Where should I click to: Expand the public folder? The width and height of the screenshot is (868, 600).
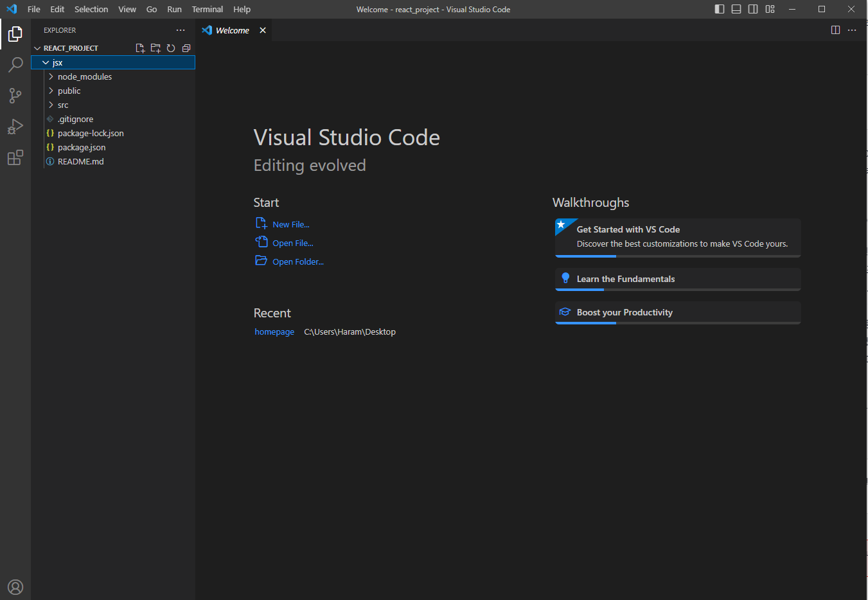point(51,91)
